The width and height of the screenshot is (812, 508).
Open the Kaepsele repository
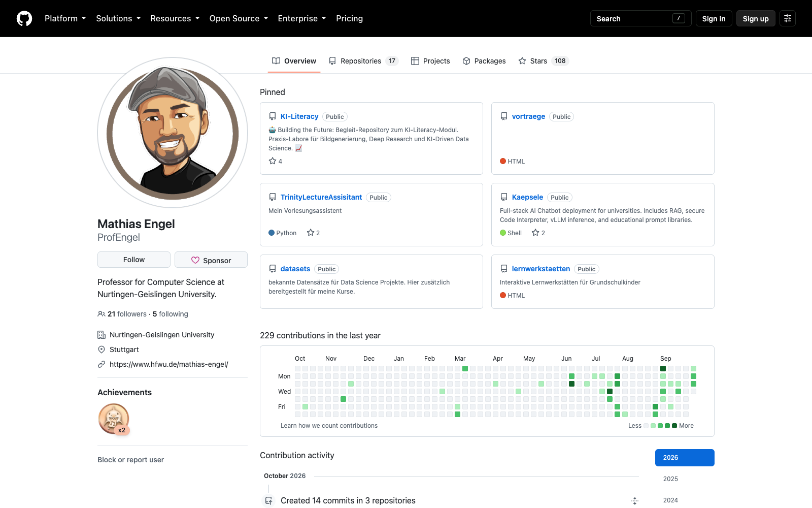pos(527,197)
